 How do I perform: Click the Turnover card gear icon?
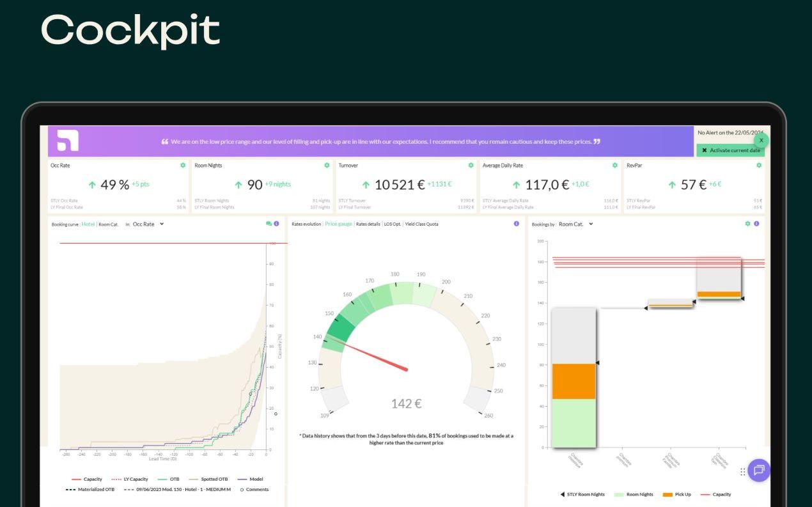click(x=471, y=165)
